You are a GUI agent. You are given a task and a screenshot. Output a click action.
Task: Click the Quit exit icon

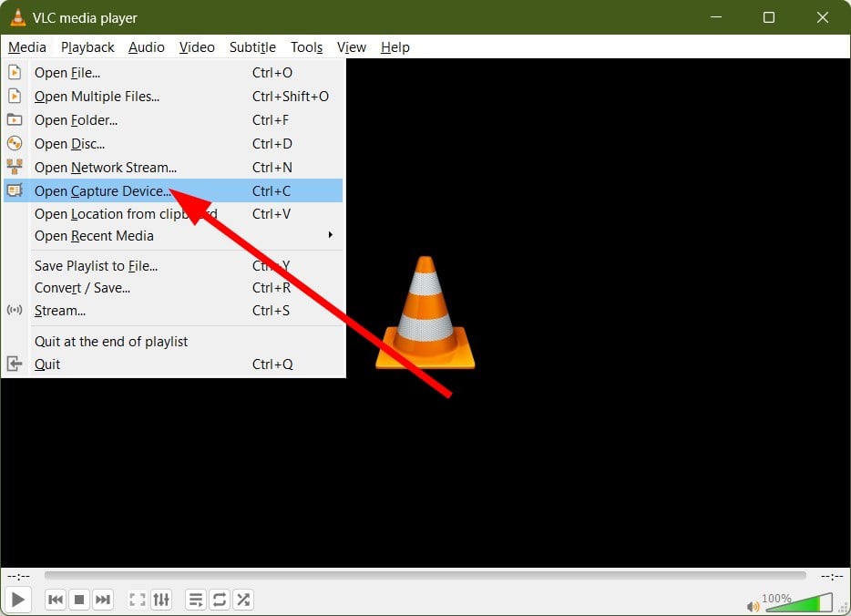(15, 364)
